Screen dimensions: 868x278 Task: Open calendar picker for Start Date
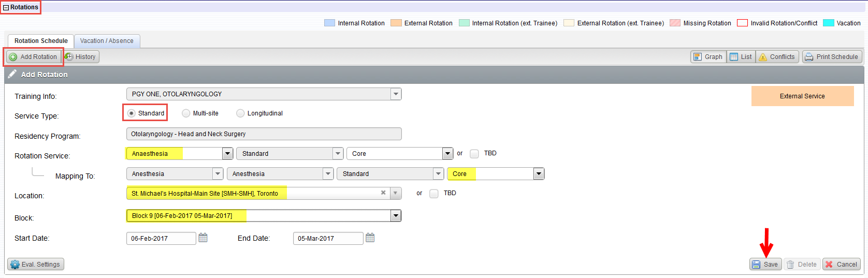click(203, 238)
